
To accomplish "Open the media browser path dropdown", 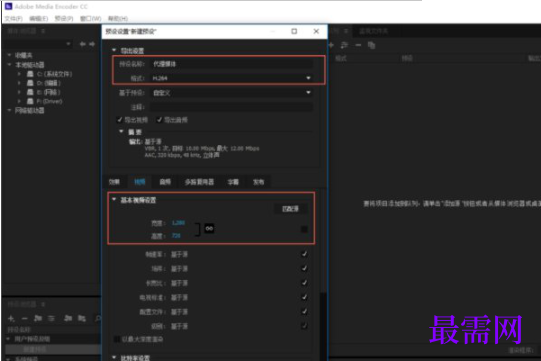I will [68, 44].
